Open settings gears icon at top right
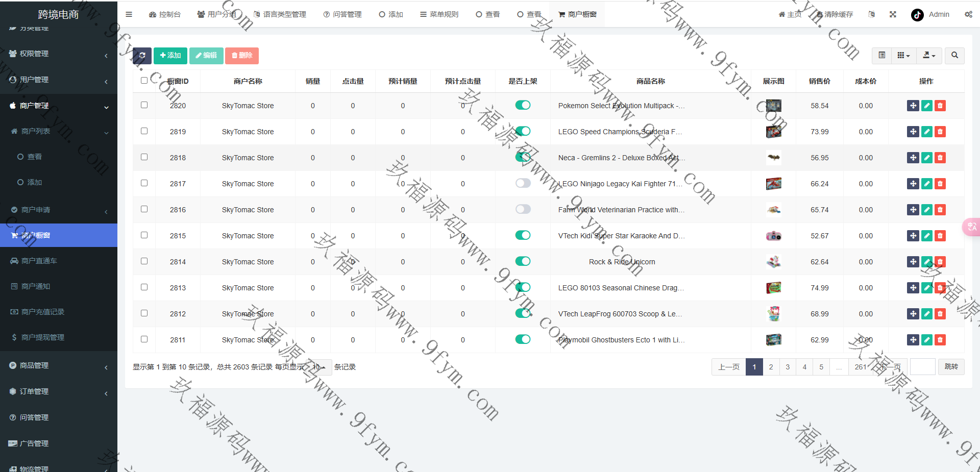Image resolution: width=980 pixels, height=472 pixels. pos(968,14)
